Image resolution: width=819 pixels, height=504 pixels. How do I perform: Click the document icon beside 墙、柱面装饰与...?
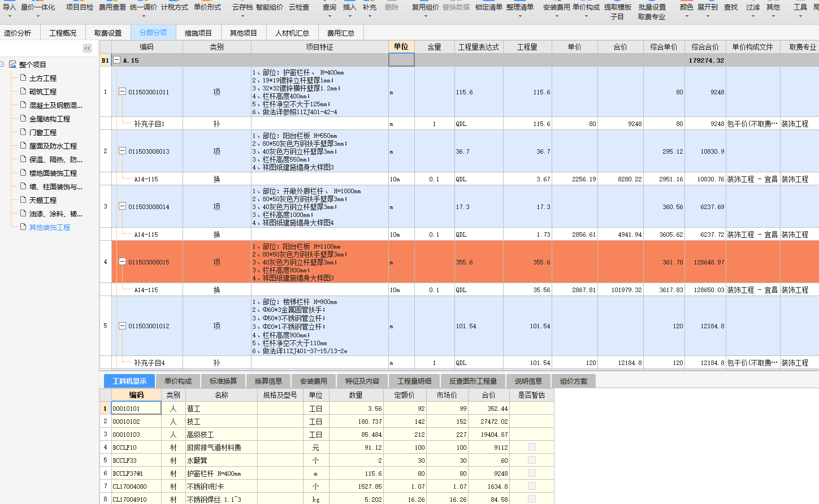coord(23,186)
